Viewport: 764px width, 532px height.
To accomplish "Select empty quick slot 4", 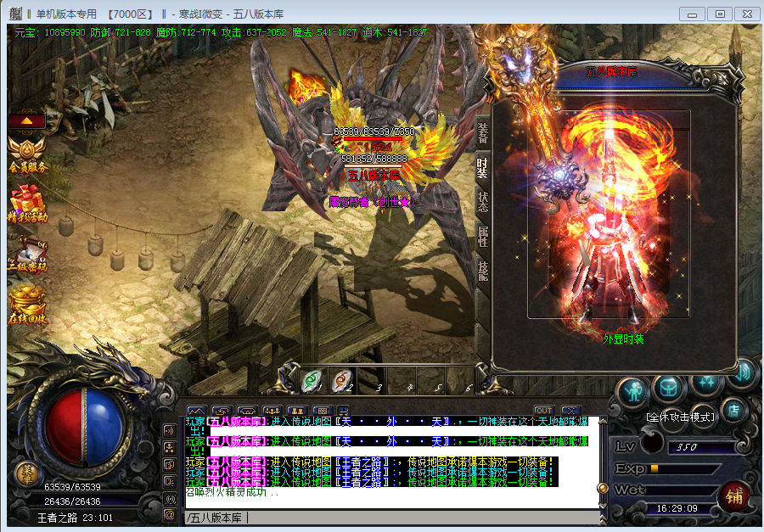I will [401, 381].
